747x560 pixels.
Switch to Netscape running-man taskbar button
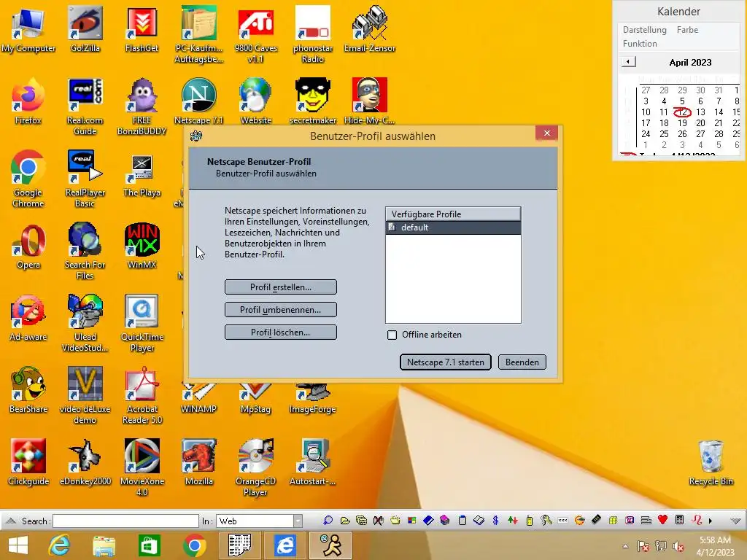point(330,545)
